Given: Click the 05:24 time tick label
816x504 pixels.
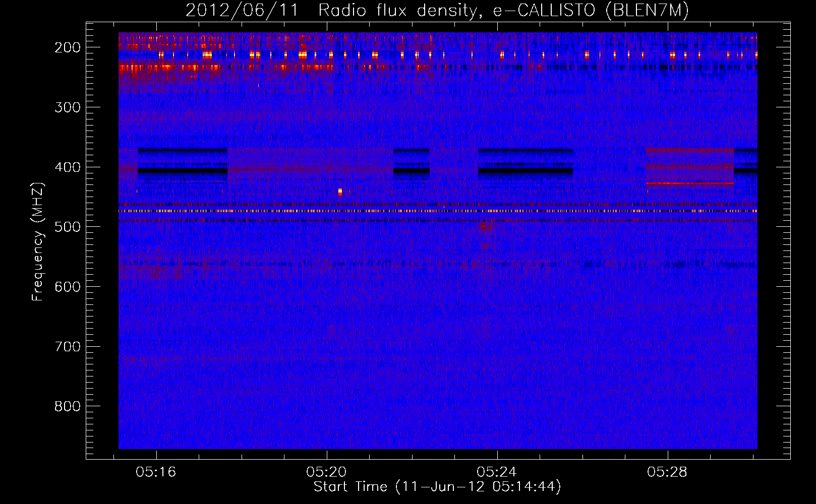Looking at the screenshot, I should click(497, 472).
